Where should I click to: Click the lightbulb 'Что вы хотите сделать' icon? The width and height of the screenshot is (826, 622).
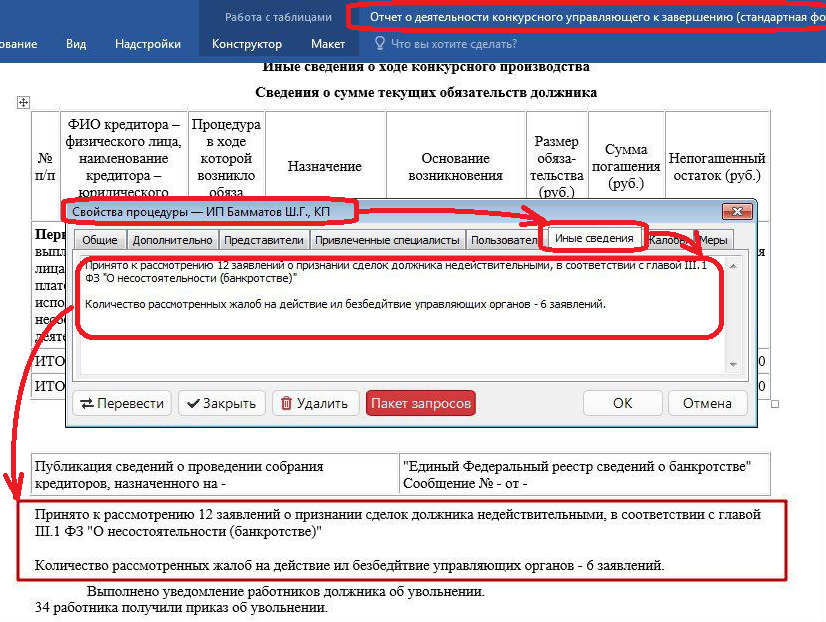[x=380, y=44]
